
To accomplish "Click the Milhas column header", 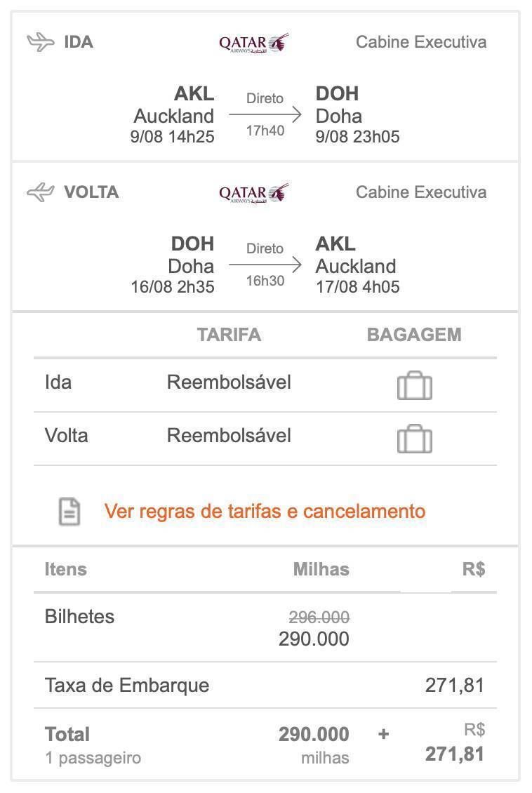I will [321, 569].
